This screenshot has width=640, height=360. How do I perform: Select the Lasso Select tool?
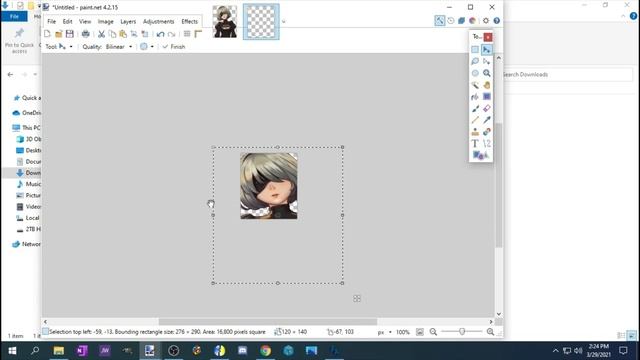click(x=475, y=62)
